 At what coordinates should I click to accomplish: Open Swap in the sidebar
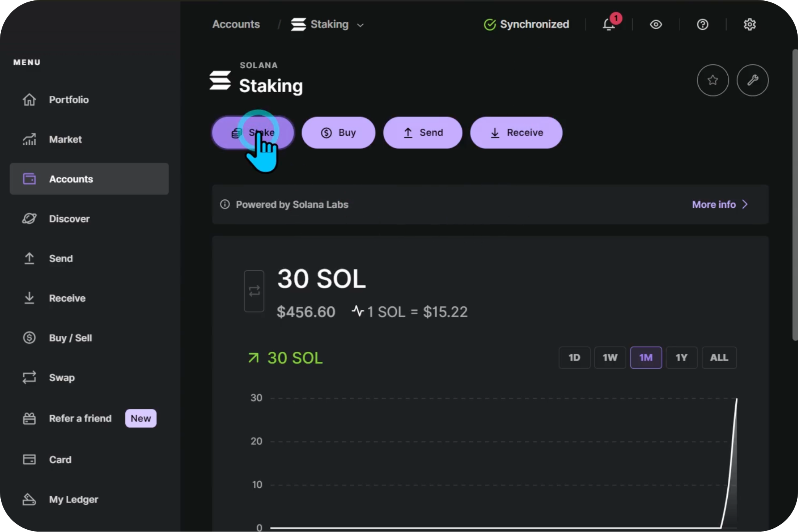tap(61, 378)
